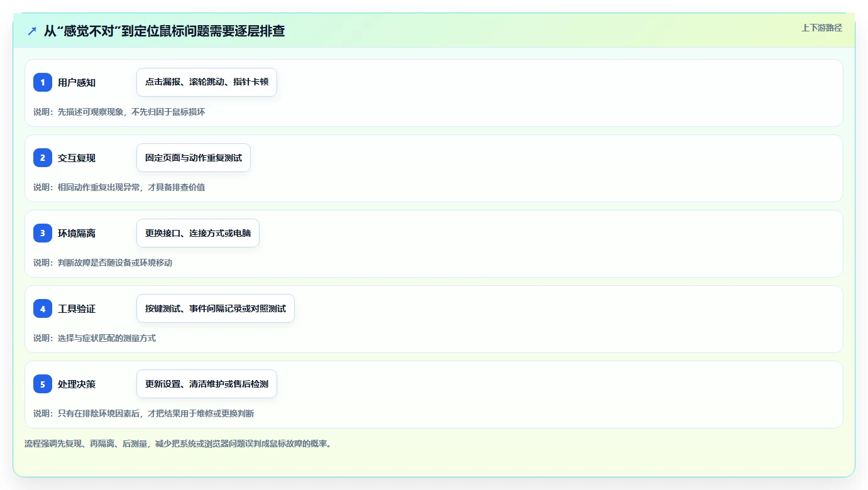
Task: Click the 用户感知 step label
Action: (77, 83)
